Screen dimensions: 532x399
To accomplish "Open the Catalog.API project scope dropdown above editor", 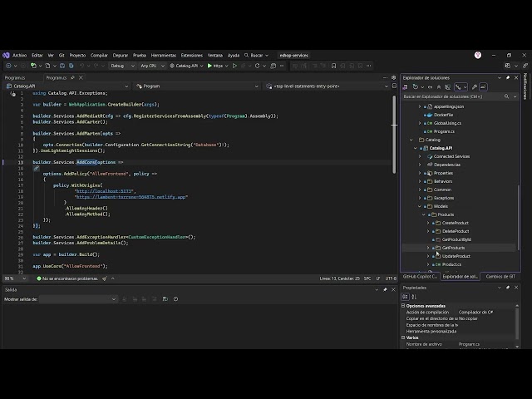I will tap(66, 86).
